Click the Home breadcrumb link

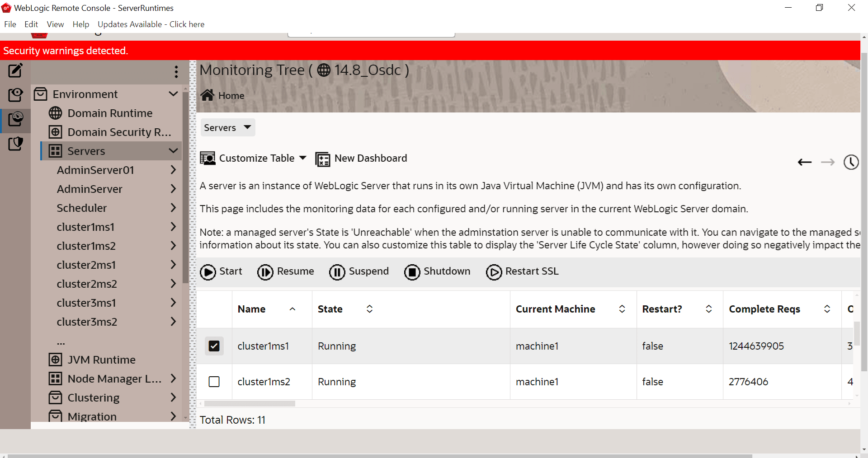(231, 96)
